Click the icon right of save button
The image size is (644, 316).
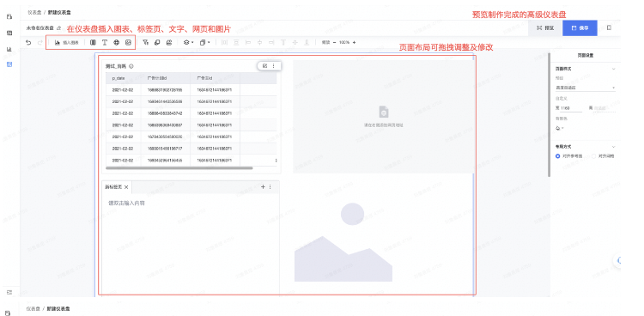click(x=609, y=28)
